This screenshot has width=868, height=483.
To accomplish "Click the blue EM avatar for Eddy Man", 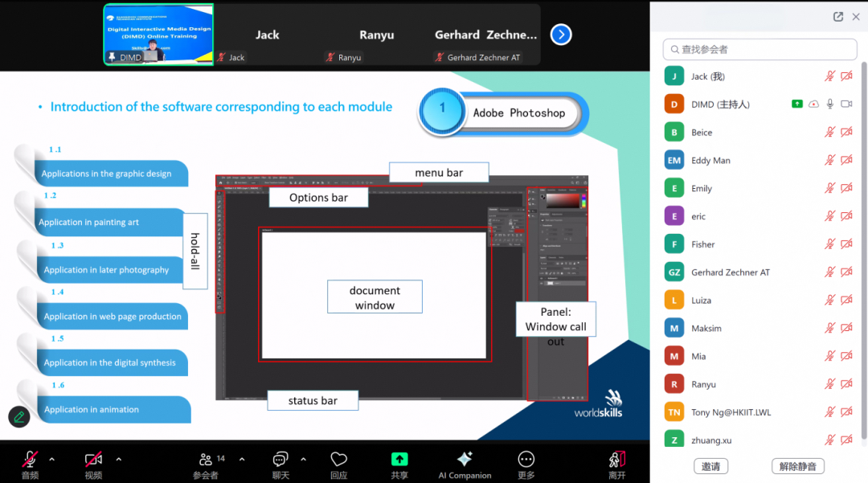I will [x=674, y=161].
